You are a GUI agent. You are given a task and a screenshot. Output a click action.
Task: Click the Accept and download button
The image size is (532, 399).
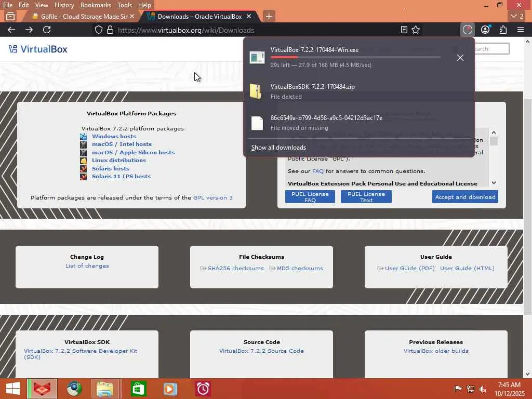[x=465, y=197]
